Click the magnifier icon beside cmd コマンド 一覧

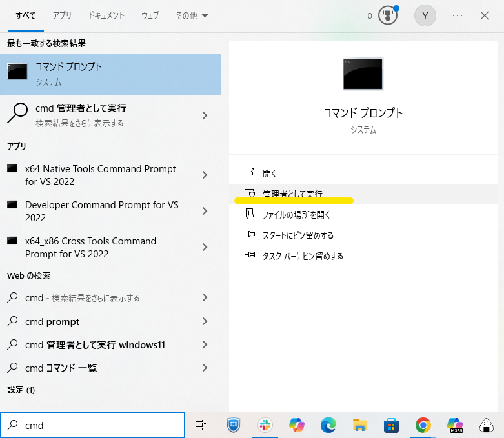coord(12,368)
